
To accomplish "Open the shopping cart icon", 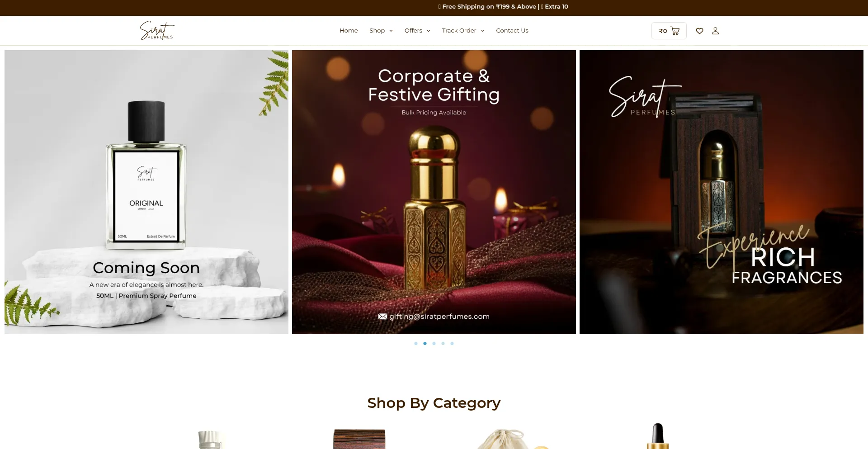I will [675, 31].
